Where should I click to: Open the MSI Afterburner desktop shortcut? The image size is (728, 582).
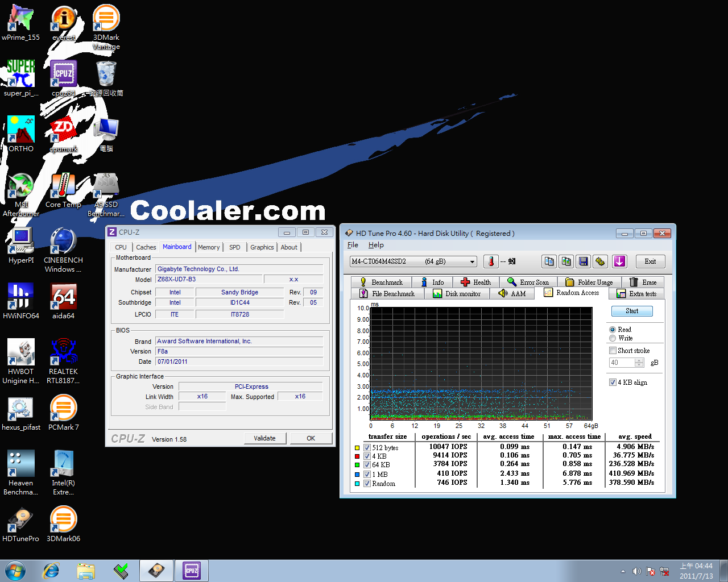pos(21,194)
